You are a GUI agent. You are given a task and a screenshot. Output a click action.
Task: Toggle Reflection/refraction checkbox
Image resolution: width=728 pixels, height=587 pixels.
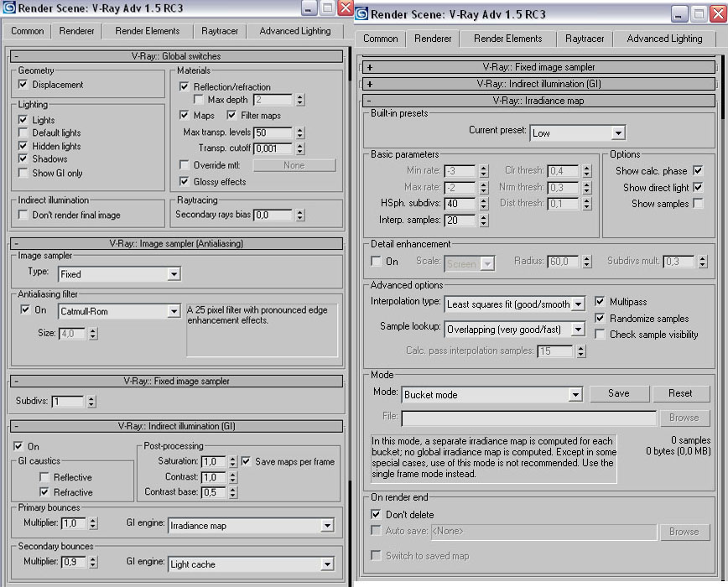click(185, 86)
